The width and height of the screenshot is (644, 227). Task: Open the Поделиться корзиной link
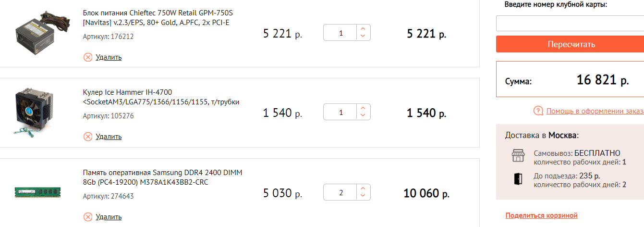[541, 215]
